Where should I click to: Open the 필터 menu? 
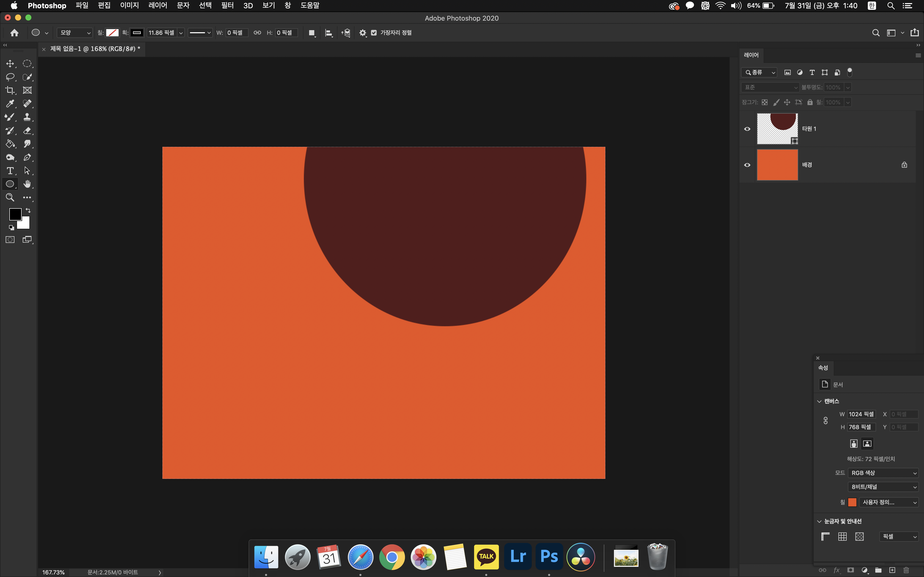coord(227,5)
